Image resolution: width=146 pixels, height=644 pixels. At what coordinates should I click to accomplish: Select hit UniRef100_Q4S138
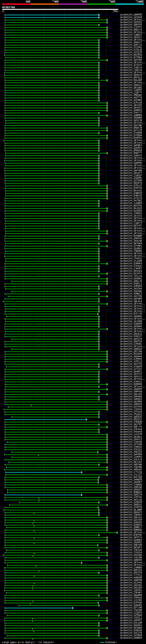[131, 120]
